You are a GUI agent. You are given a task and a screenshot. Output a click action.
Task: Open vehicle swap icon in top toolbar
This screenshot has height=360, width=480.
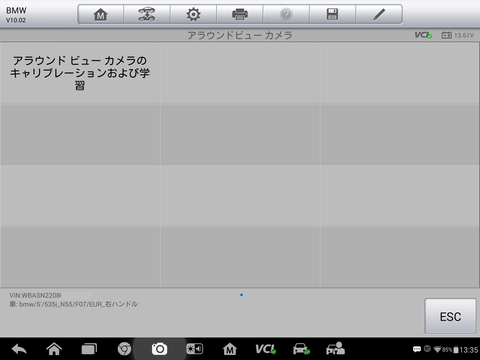(x=147, y=14)
